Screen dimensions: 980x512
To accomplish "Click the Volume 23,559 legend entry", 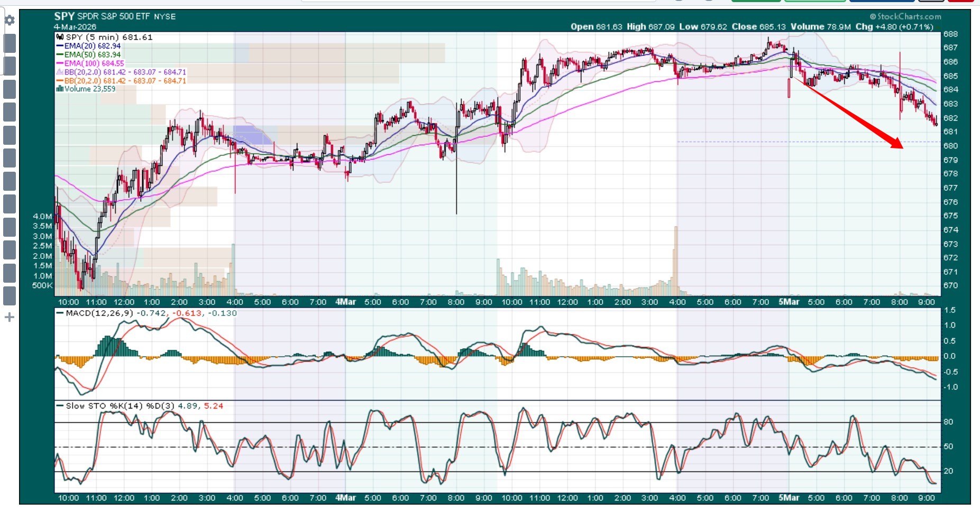I will coord(86,89).
